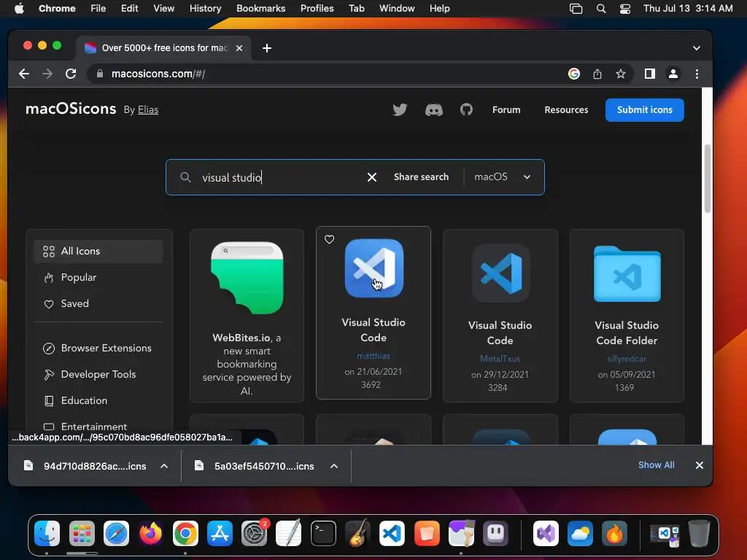Viewport: 747px width, 560px height.
Task: Click the Elias author link
Action: click(x=147, y=109)
